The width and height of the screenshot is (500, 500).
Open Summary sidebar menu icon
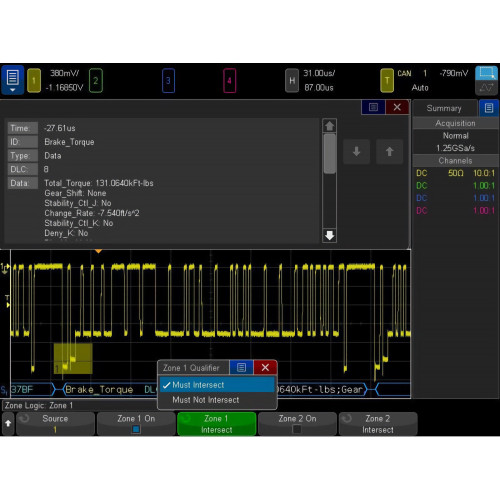click(x=489, y=108)
